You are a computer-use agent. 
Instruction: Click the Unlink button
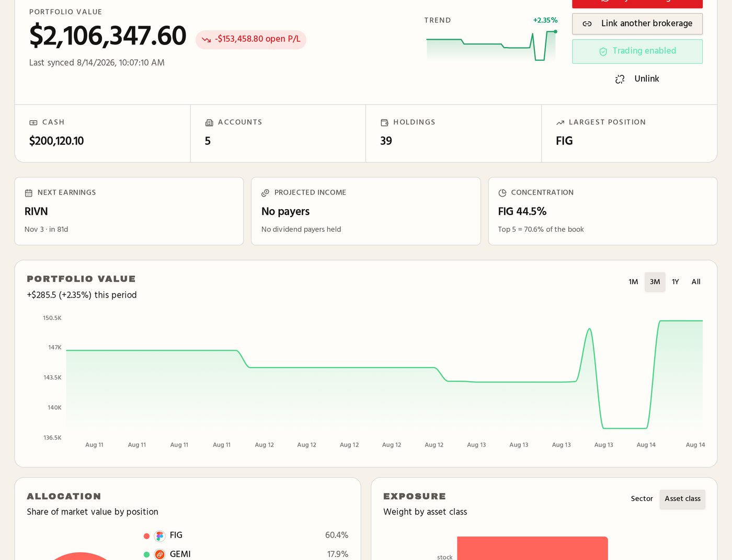coord(637,79)
